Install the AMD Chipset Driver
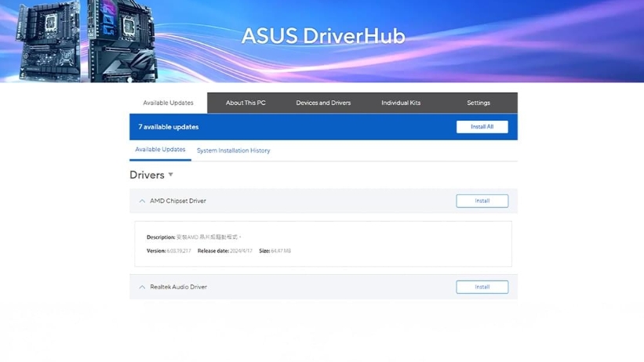The height and width of the screenshot is (362, 644). 482,201
